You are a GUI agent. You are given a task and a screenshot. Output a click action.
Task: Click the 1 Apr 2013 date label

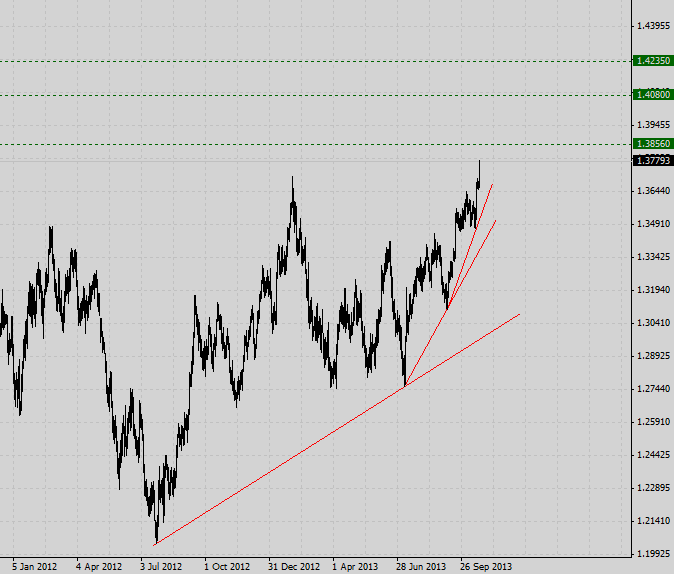355,566
